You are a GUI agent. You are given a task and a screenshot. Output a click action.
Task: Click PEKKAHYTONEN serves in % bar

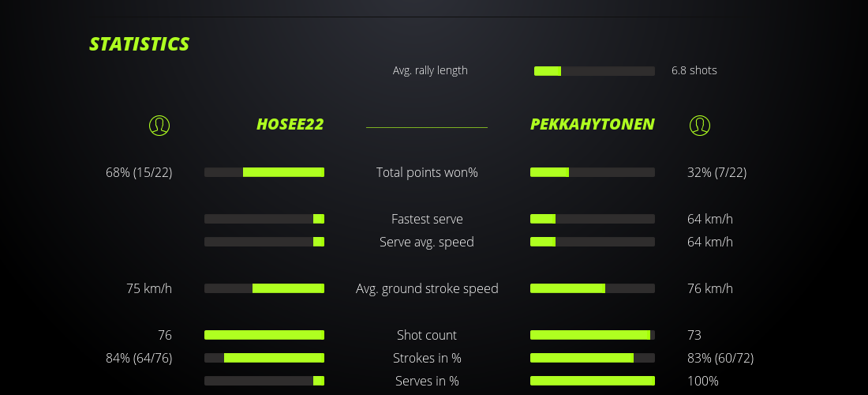[x=593, y=381]
